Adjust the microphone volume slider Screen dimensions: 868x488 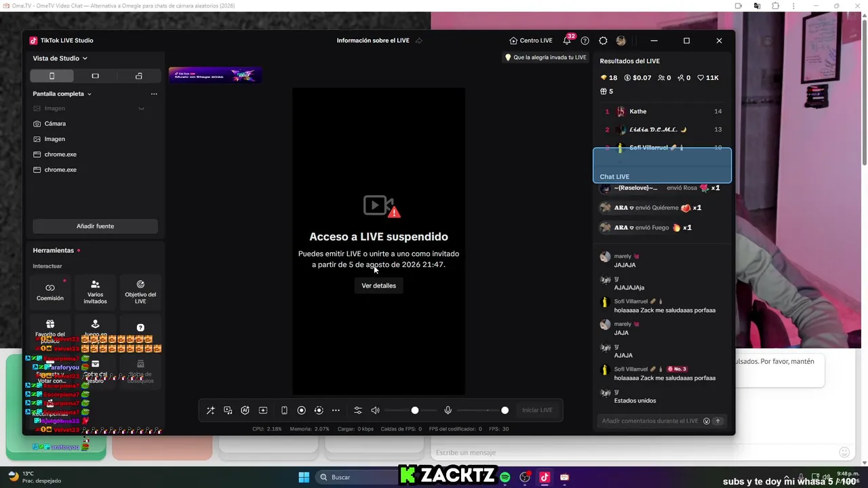(x=483, y=410)
